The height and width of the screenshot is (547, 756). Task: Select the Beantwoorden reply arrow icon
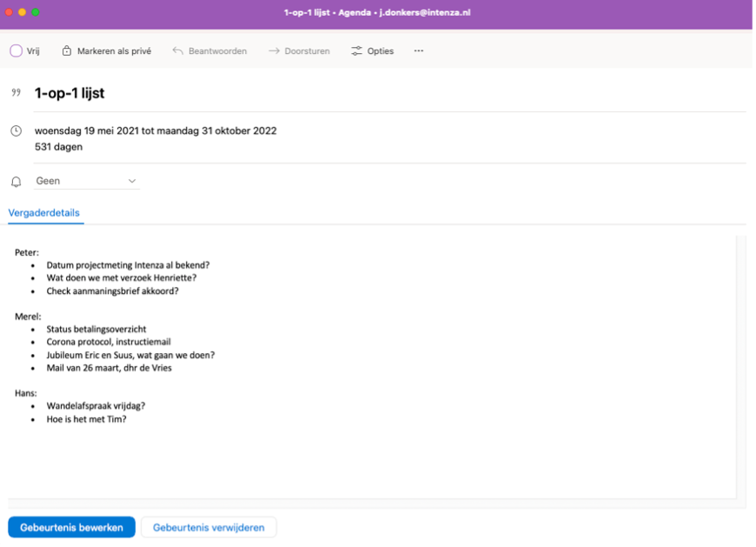(x=176, y=50)
